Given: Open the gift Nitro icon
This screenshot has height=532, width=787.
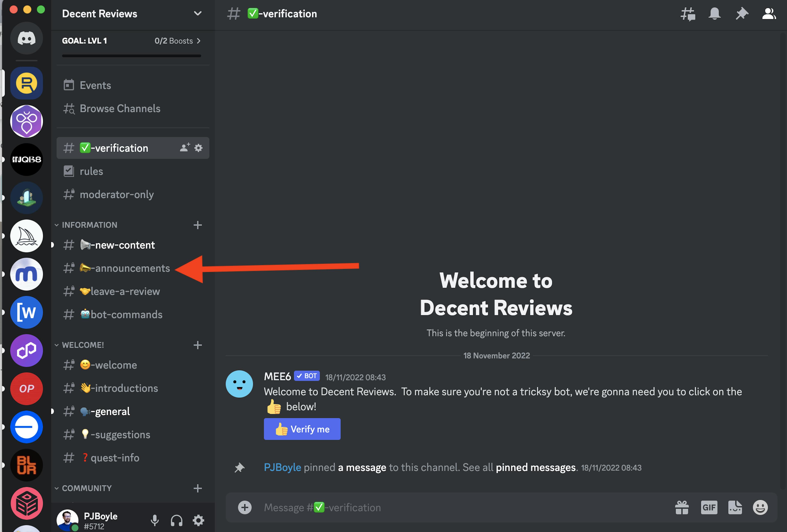Looking at the screenshot, I should pos(682,507).
